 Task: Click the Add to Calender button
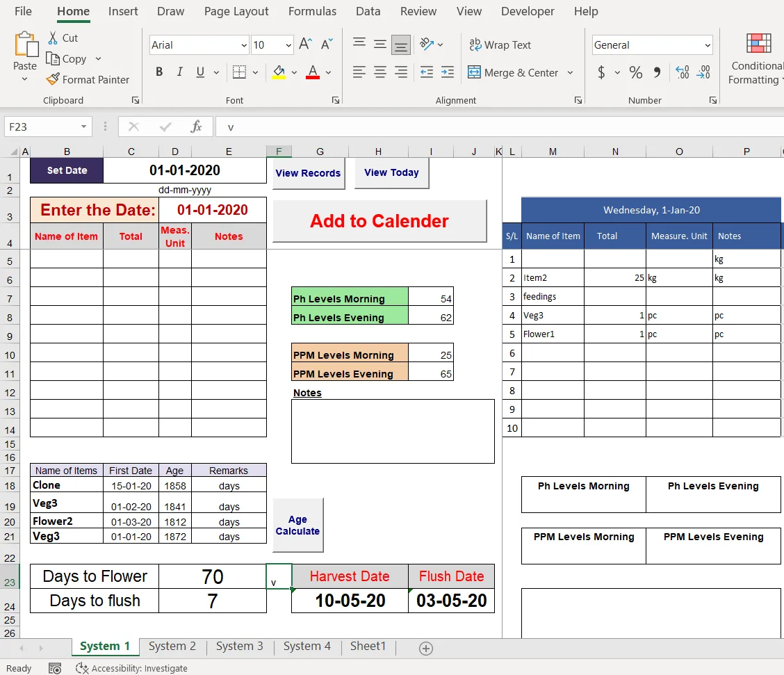[379, 221]
